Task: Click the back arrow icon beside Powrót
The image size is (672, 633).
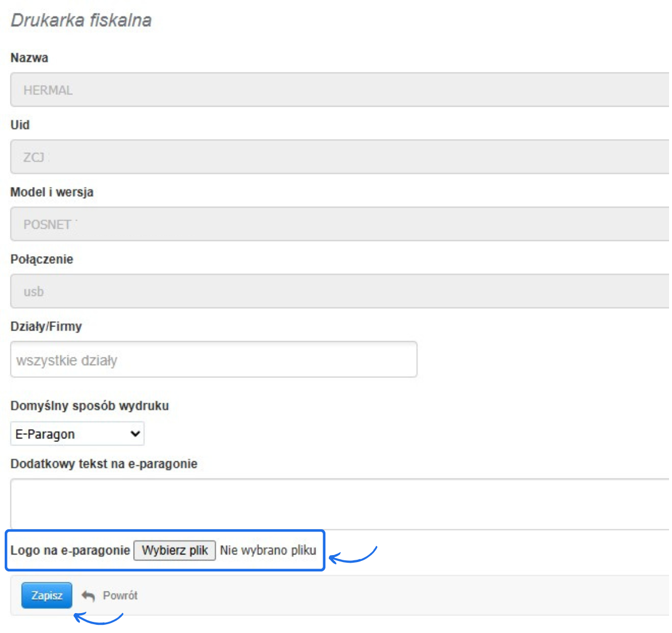Action: [x=88, y=595]
